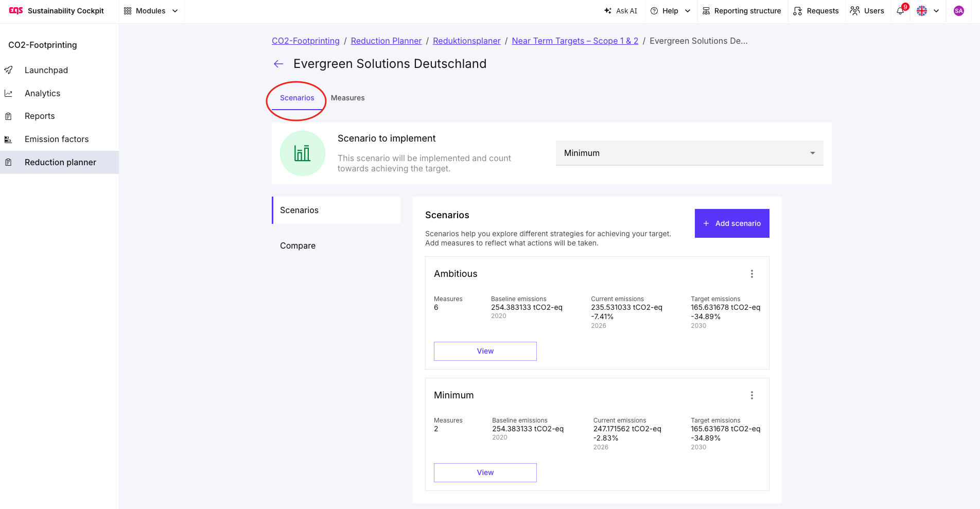This screenshot has width=980, height=509.
Task: Open Reporting structure in the header
Action: [x=742, y=11]
